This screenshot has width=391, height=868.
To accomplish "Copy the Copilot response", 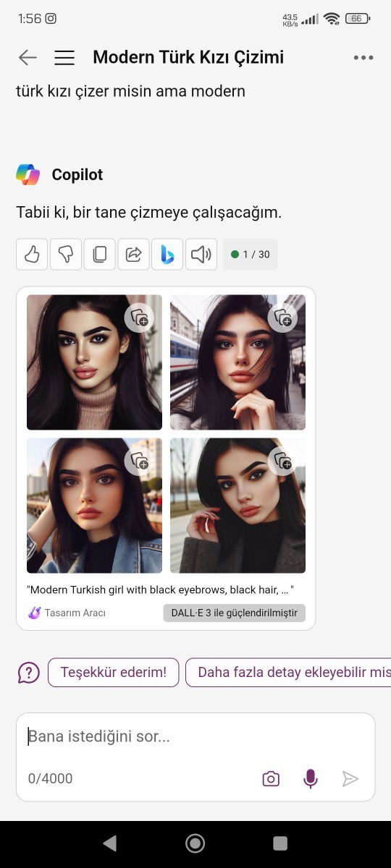I will [x=100, y=254].
